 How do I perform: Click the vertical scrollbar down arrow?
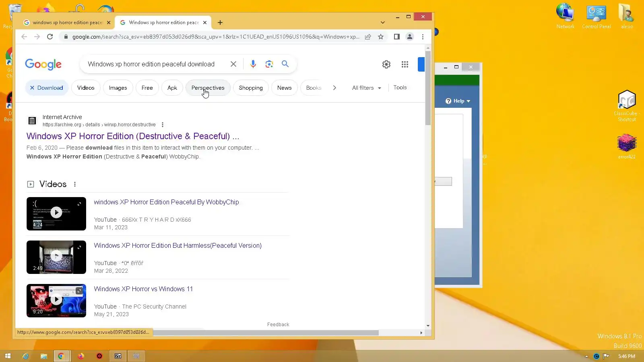(x=428, y=325)
